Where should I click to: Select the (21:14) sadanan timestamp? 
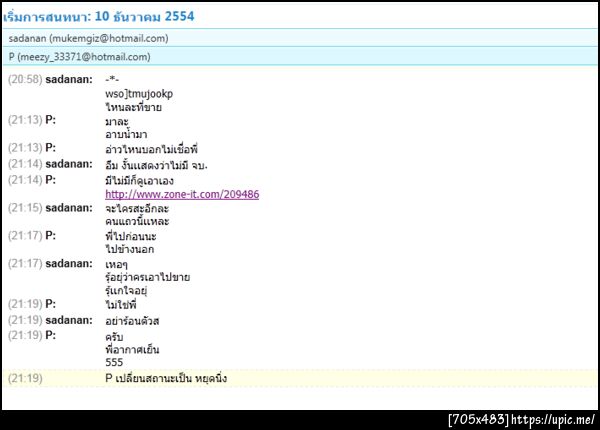[25, 164]
